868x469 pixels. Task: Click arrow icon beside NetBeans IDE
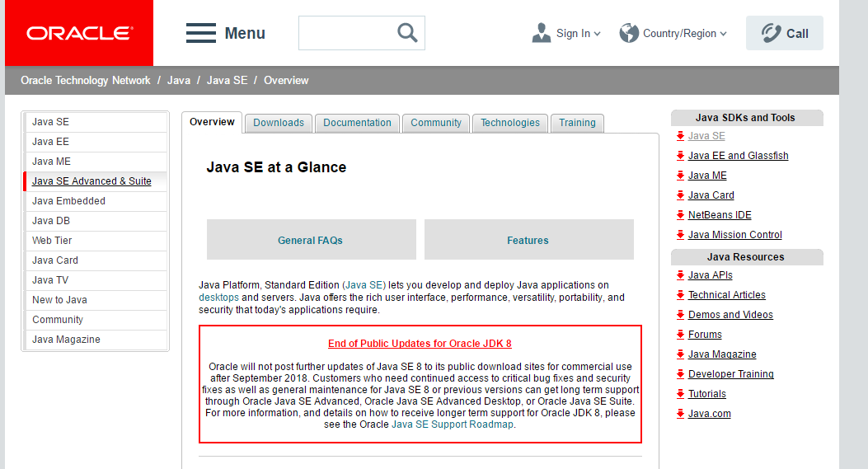[680, 215]
